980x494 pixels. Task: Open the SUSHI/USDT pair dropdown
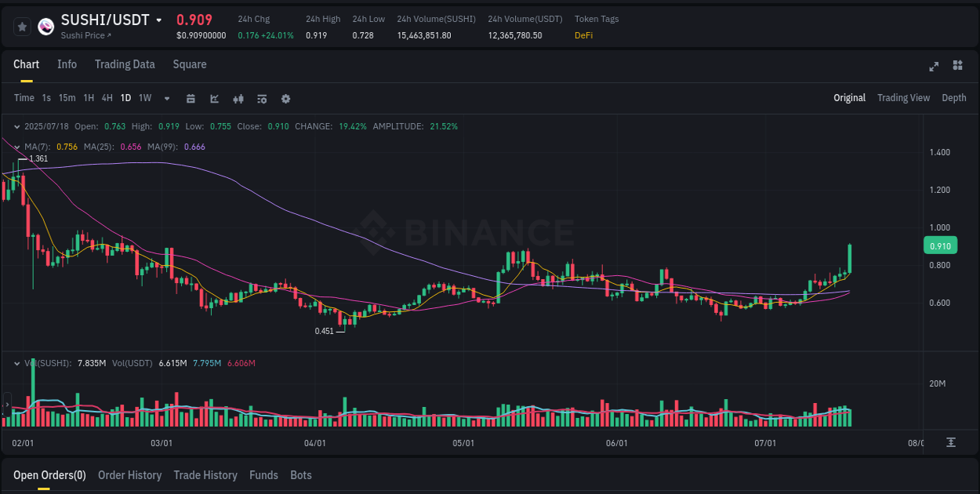(160, 20)
